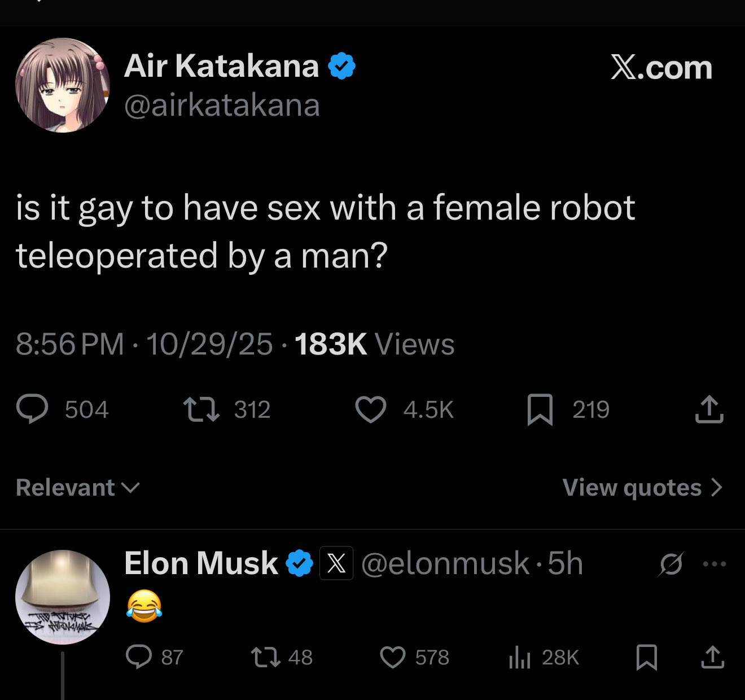The image size is (745, 700).
Task: View analytics for Elon Musk reply
Action: point(519,657)
